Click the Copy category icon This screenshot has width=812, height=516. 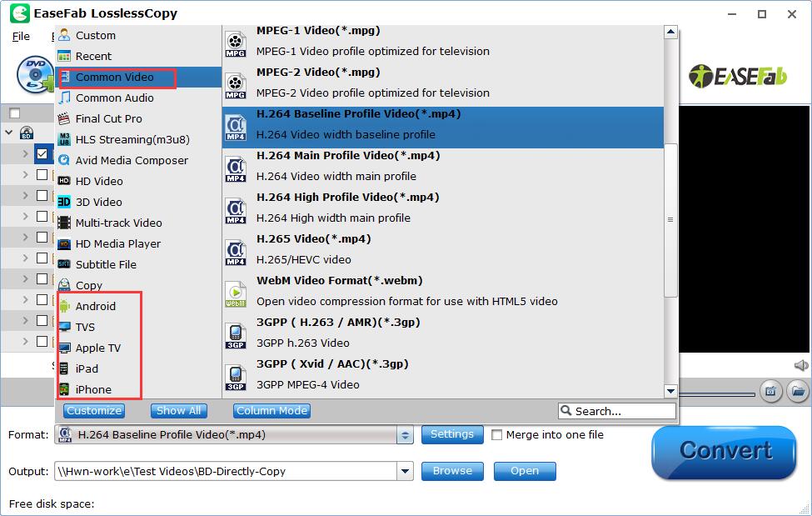tap(63, 285)
